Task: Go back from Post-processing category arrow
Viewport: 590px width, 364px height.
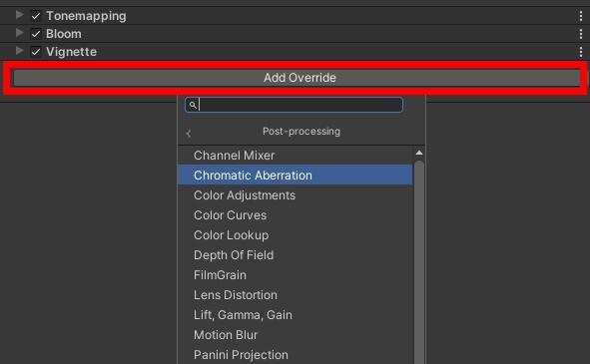Action: pyautogui.click(x=189, y=133)
